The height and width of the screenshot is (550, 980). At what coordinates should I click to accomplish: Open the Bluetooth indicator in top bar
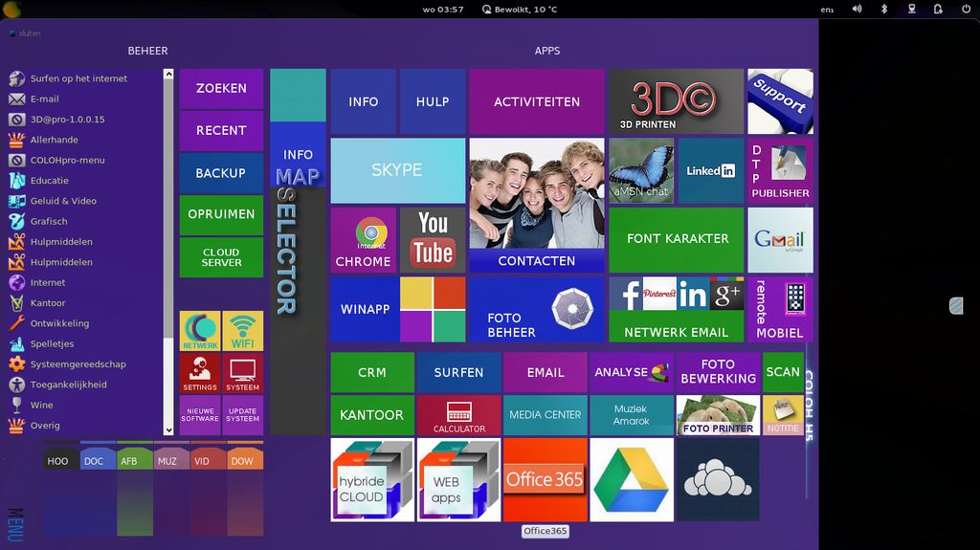[x=883, y=9]
